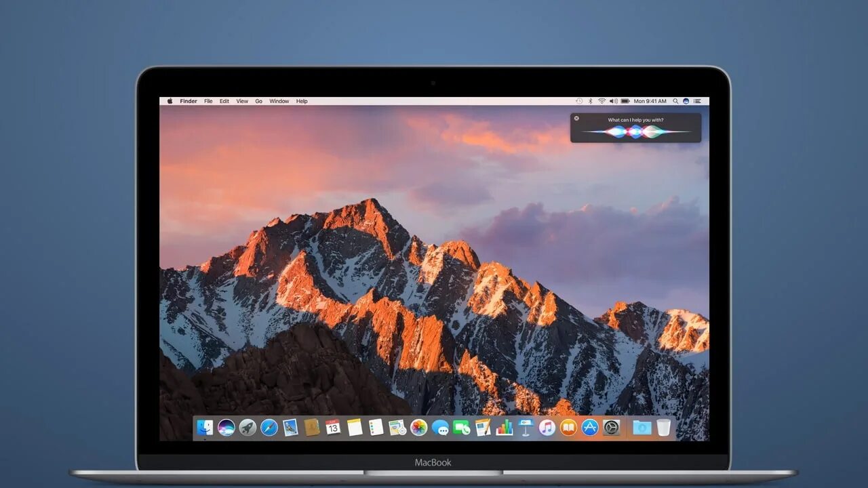The height and width of the screenshot is (488, 868).
Task: Open the File menu
Action: (x=208, y=101)
